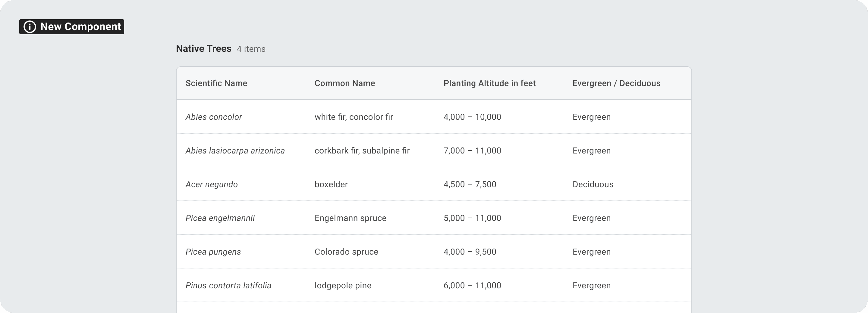Select the Acer negundo row
The image size is (868, 313).
tap(212, 184)
